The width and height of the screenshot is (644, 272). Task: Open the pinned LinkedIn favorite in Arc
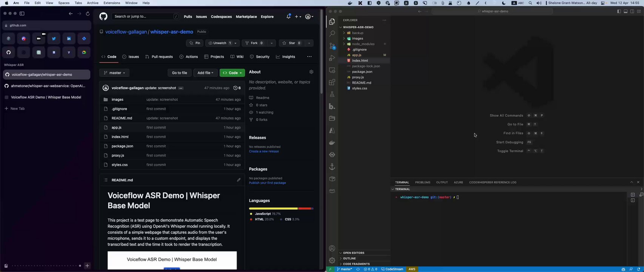tap(69, 39)
